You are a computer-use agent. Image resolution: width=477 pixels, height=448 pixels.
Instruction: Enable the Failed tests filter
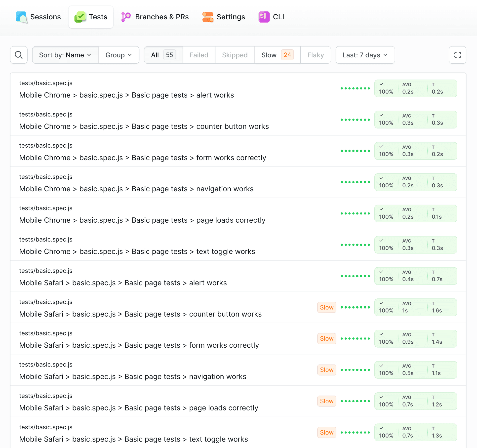(x=199, y=55)
